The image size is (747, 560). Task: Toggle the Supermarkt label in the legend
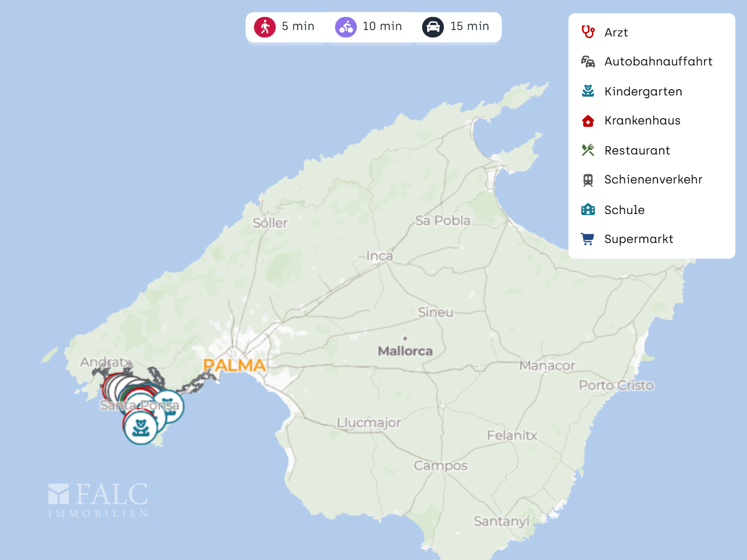coord(639,239)
